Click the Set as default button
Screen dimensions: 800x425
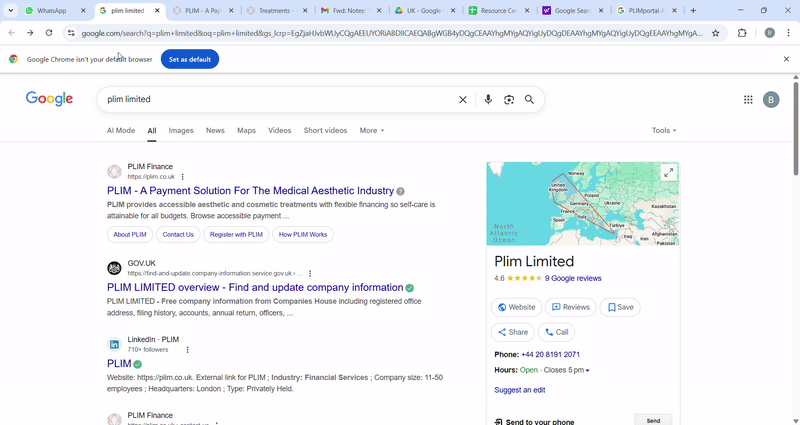click(x=190, y=59)
